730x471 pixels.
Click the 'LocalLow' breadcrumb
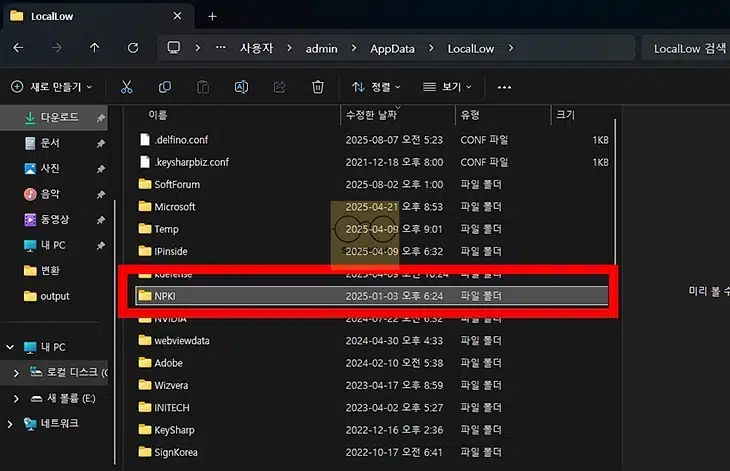point(471,48)
